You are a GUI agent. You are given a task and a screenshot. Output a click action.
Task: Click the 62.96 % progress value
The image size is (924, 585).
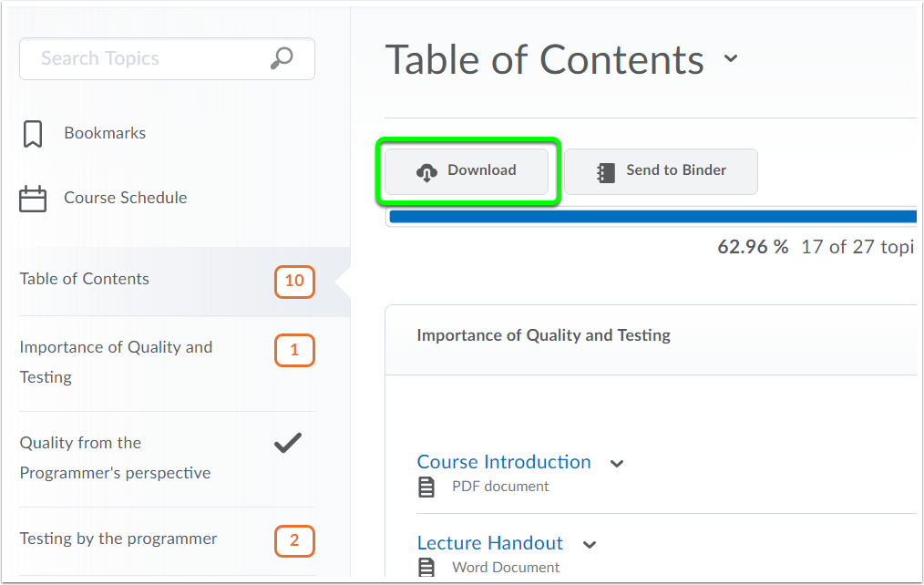[x=753, y=247]
